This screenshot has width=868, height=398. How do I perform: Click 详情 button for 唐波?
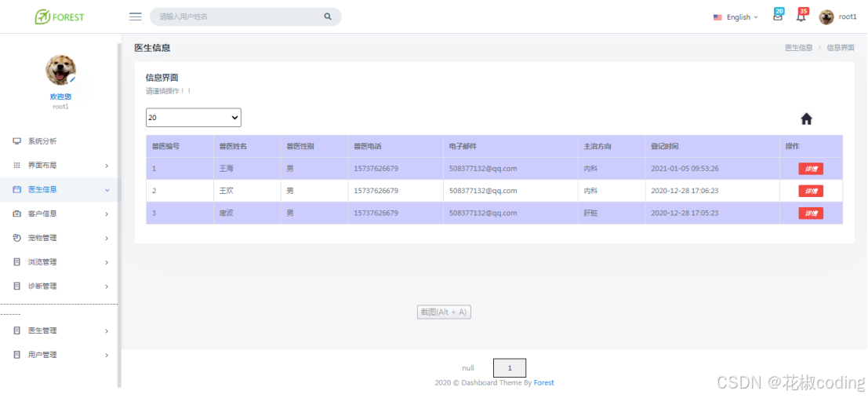pyautogui.click(x=811, y=214)
